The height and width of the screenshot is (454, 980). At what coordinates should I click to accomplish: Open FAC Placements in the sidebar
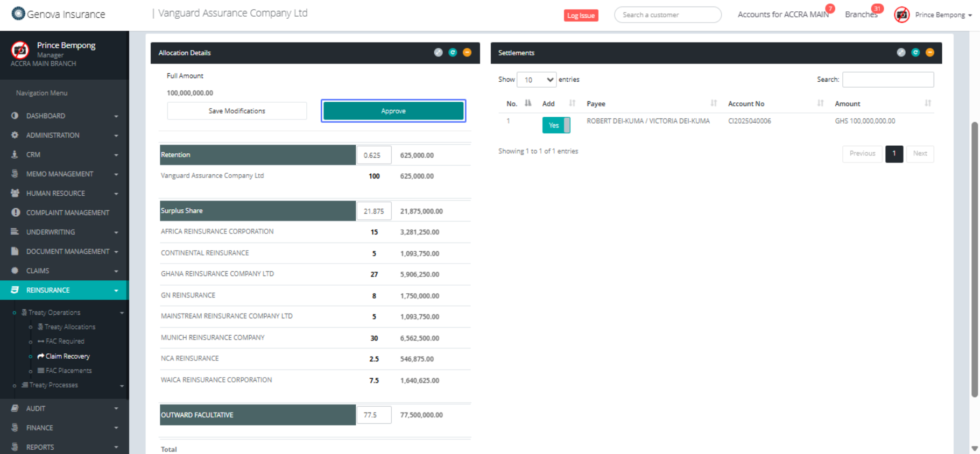[x=68, y=371]
